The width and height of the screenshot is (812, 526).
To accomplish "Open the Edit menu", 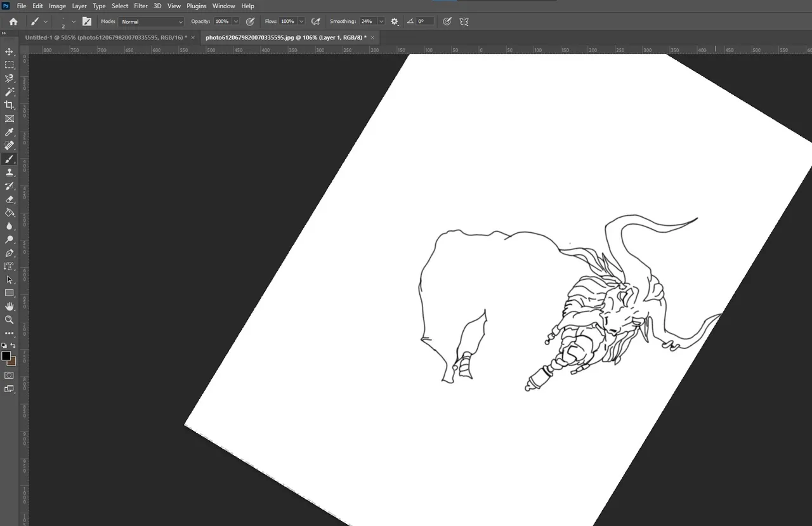I will [38, 6].
